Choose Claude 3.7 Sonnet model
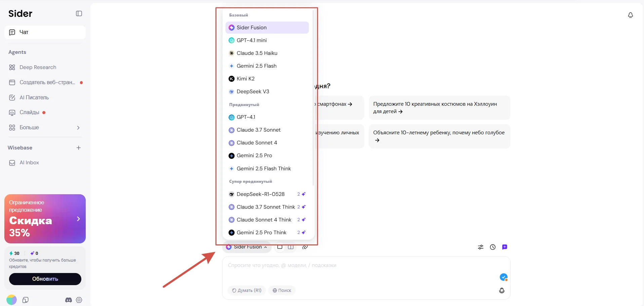This screenshot has height=306, width=644. tap(267, 130)
